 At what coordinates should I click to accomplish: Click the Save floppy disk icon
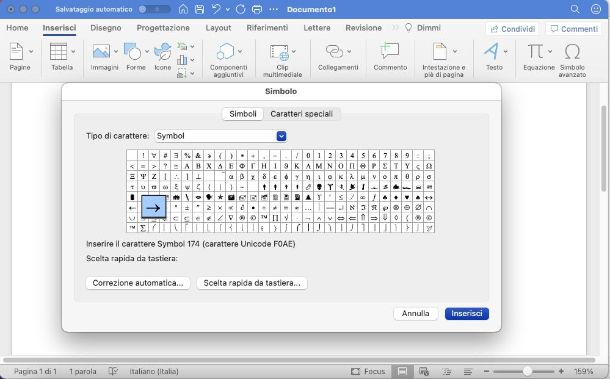tap(200, 9)
